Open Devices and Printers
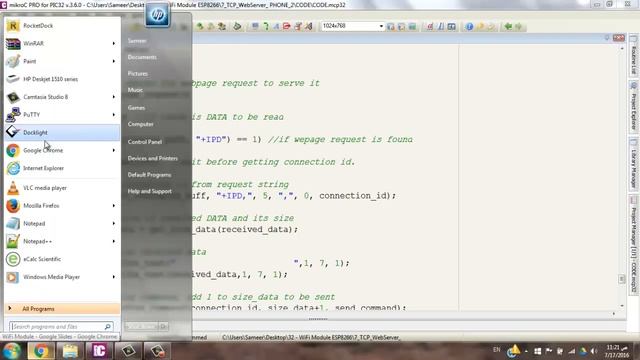640x360 pixels. [153, 158]
